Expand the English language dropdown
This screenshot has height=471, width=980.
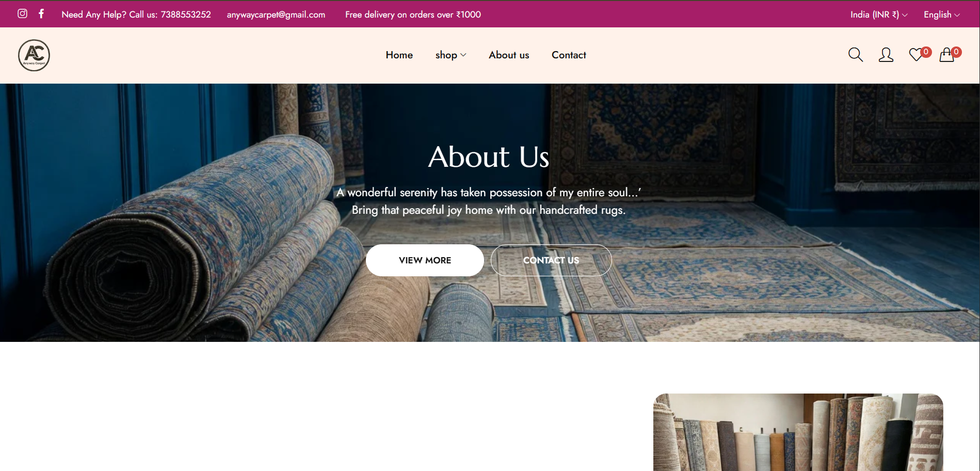coord(942,14)
